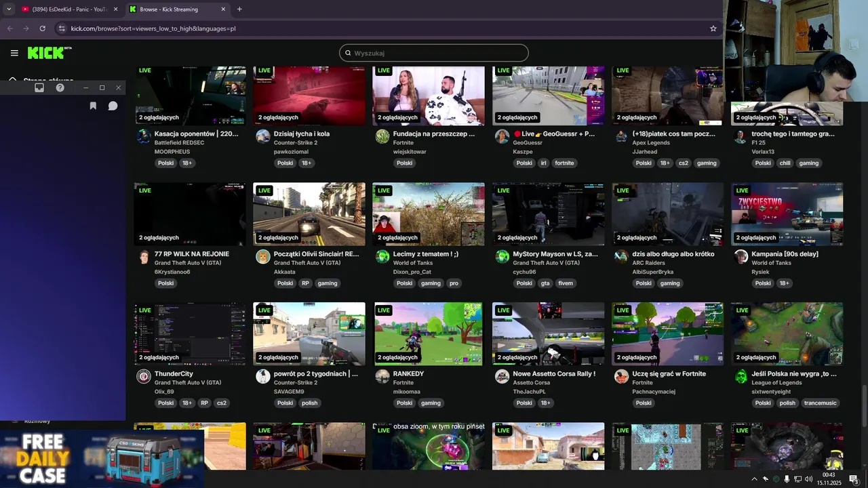Click the Olix_69 channel avatar
Viewport: 868px width, 488px height.
click(143, 376)
